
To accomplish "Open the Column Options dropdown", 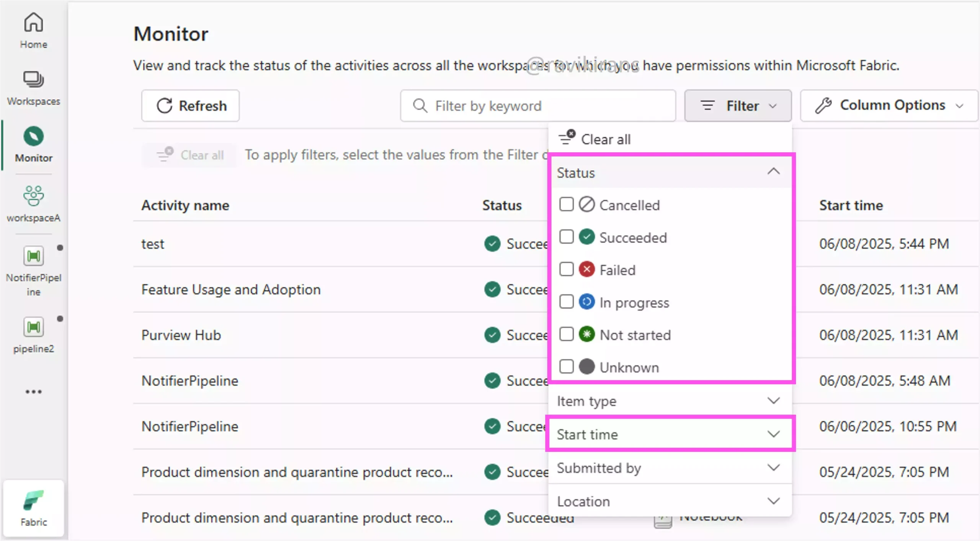I will (889, 106).
